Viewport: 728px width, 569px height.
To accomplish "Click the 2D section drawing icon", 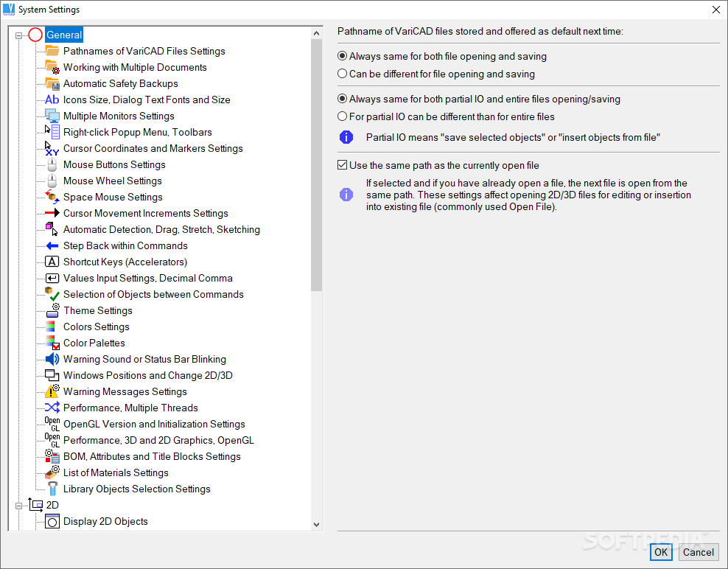I will (36, 505).
